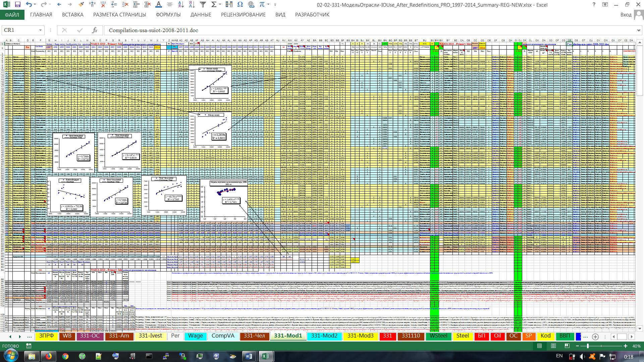Click the AutoSum sigma icon

point(214,5)
